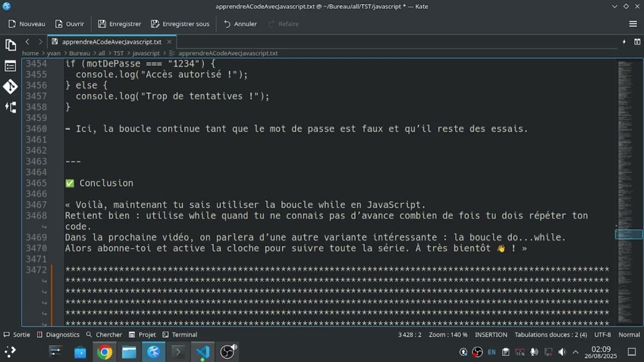Click the yvan breadcrumb segment

pyautogui.click(x=54, y=53)
